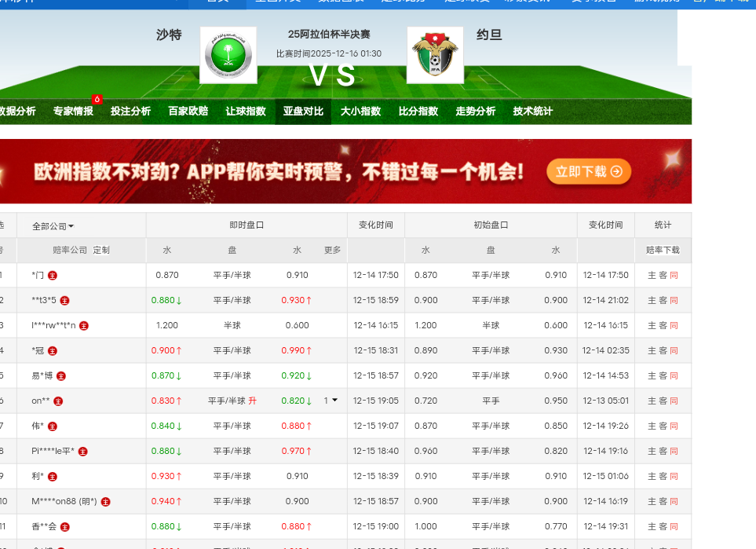Screen dimensions: 756x549
Task: Click the 主 badge next to M****on88
Action: pos(106,502)
